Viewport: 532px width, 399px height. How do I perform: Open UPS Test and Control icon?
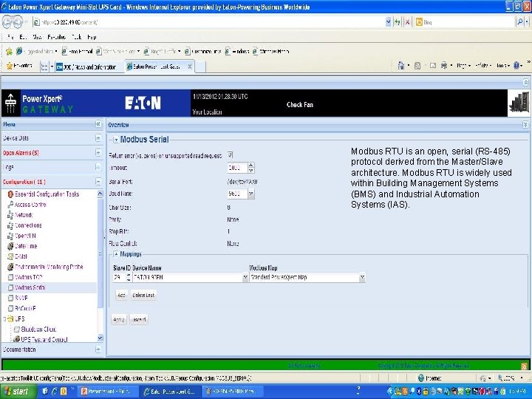pyautogui.click(x=16, y=339)
